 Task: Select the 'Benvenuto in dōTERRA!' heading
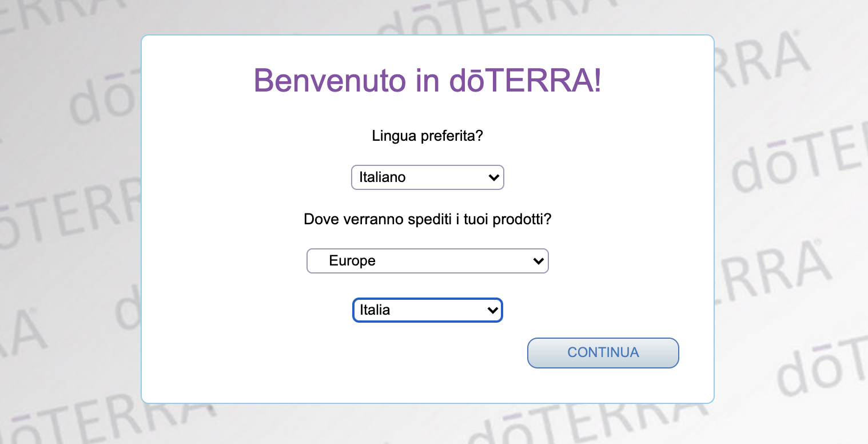coord(428,80)
